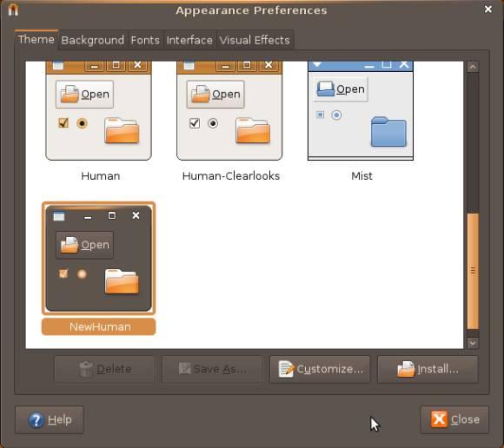Click the radio button in NewHuman preview

tap(82, 274)
